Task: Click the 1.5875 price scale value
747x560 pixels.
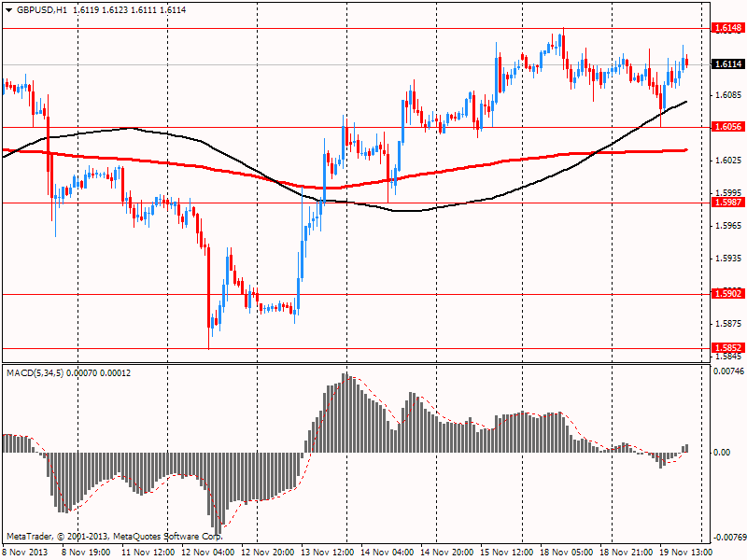Action: click(x=729, y=324)
